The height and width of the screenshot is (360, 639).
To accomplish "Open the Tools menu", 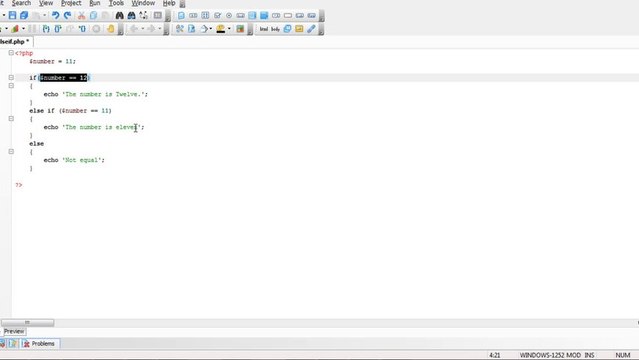I will point(116,3).
